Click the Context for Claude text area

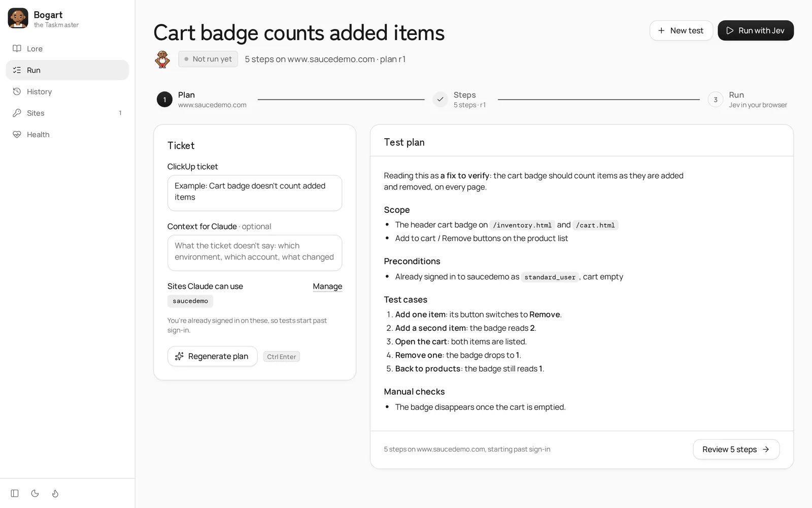[x=255, y=252]
